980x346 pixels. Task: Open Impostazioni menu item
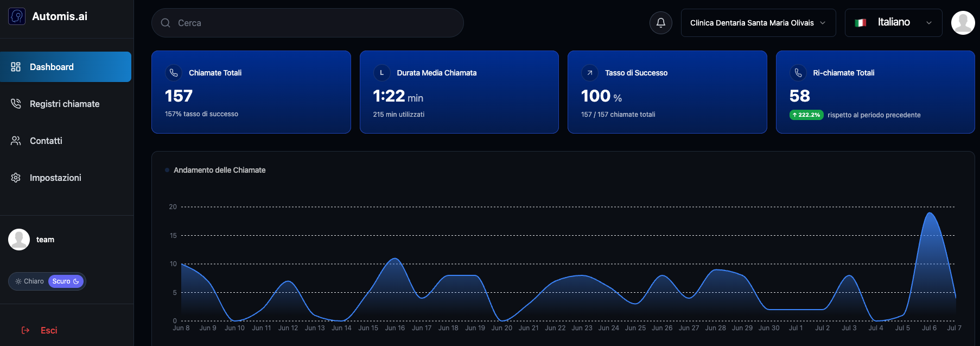tap(66, 178)
